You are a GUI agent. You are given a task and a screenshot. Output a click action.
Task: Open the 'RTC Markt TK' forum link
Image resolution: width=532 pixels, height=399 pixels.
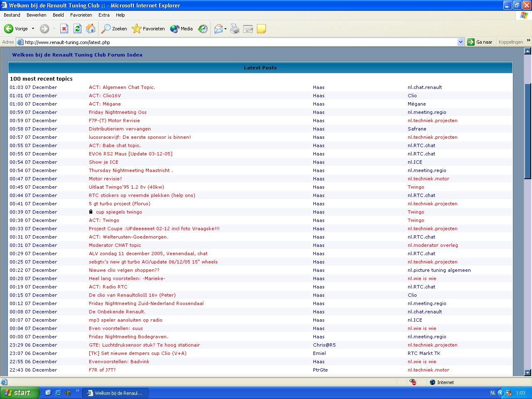click(x=424, y=353)
